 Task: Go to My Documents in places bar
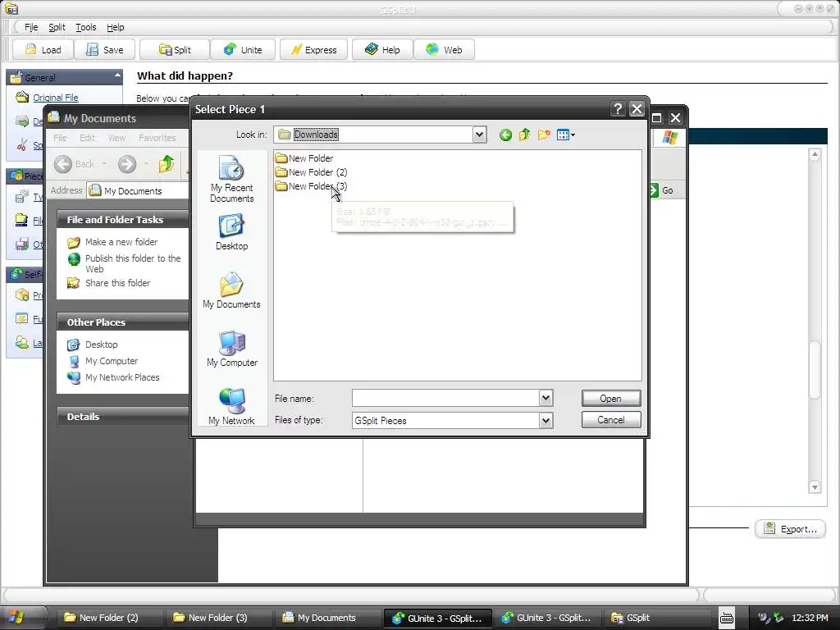(231, 290)
